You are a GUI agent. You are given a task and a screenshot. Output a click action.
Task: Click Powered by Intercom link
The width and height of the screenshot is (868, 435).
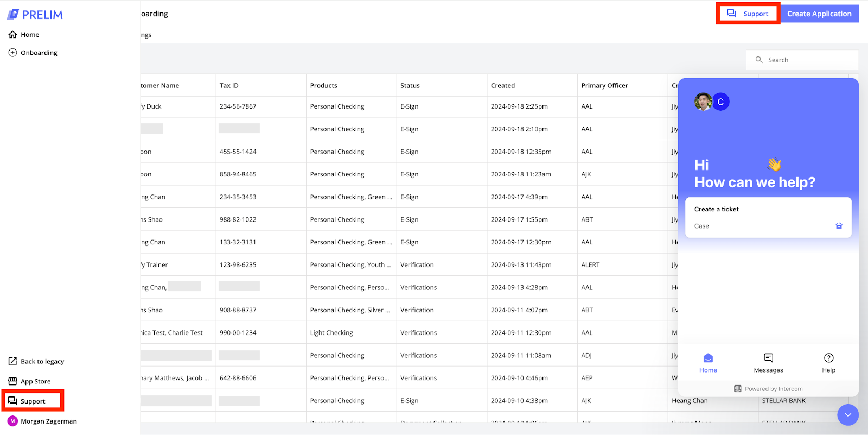point(768,389)
